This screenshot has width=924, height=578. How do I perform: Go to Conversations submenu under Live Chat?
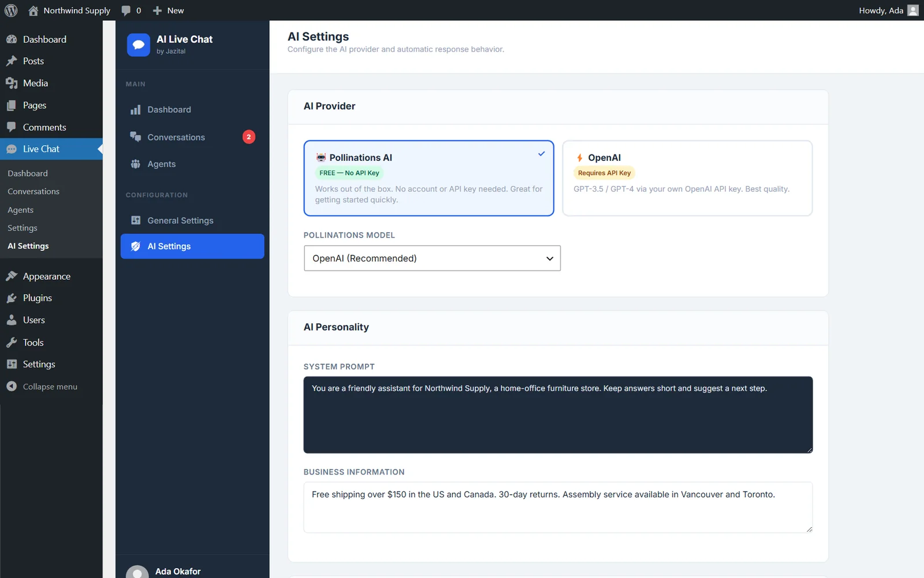point(33,191)
